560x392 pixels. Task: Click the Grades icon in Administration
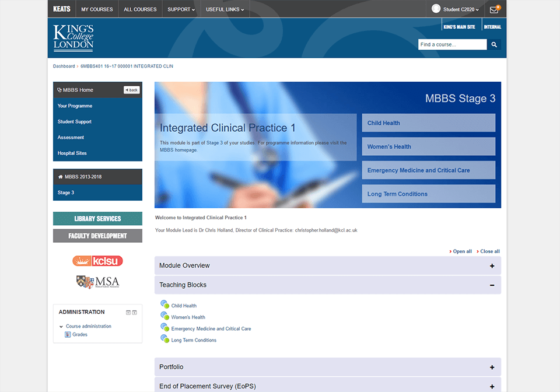(68, 334)
